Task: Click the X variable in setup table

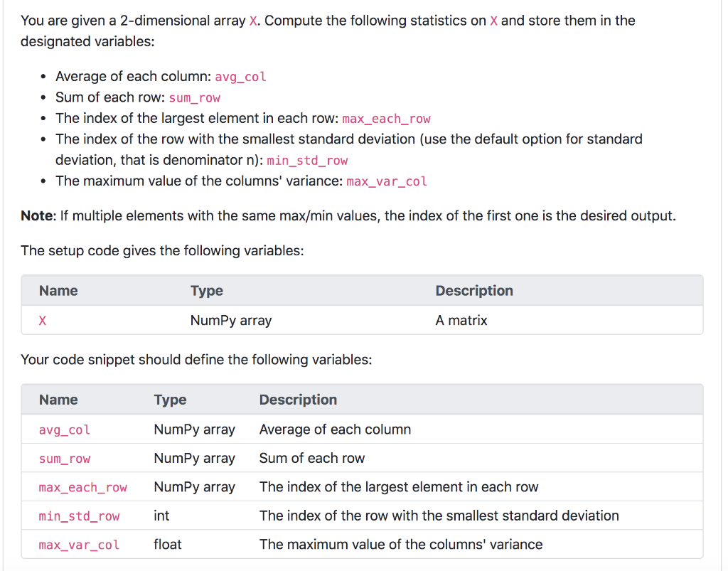Action: [x=42, y=320]
